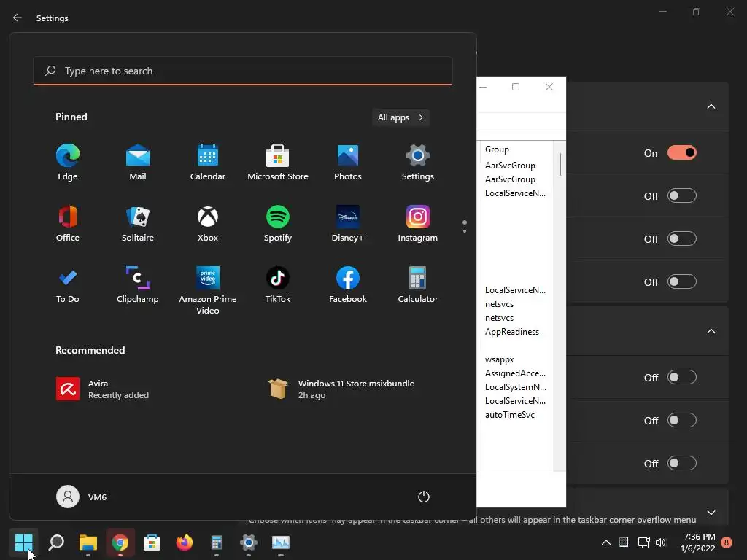Open taskbar Search

pyautogui.click(x=56, y=542)
